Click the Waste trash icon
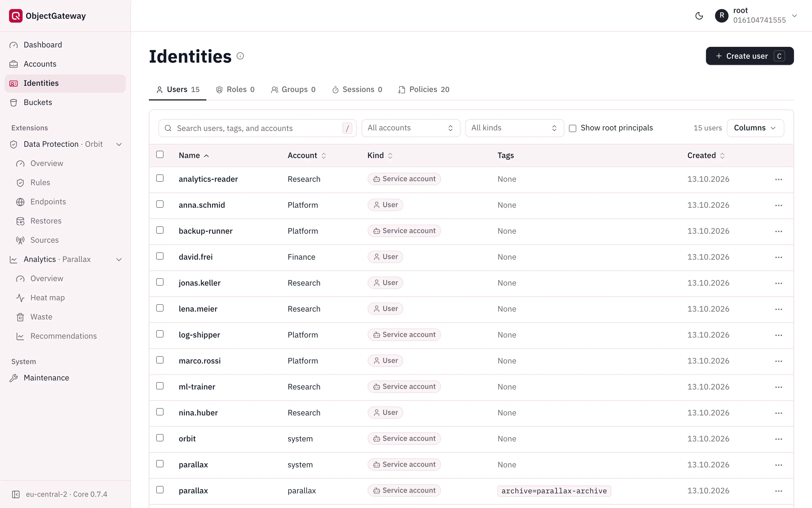This screenshot has width=812, height=508. click(20, 317)
